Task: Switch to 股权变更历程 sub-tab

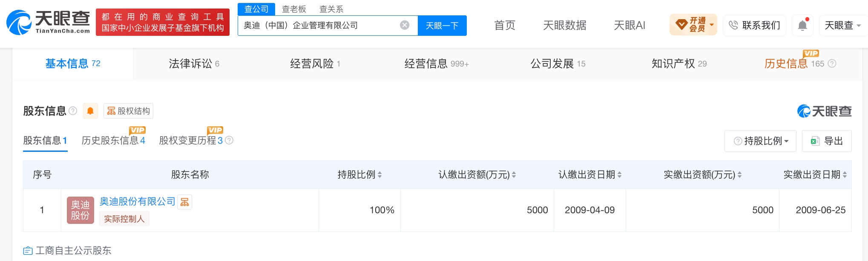Action: (x=191, y=140)
